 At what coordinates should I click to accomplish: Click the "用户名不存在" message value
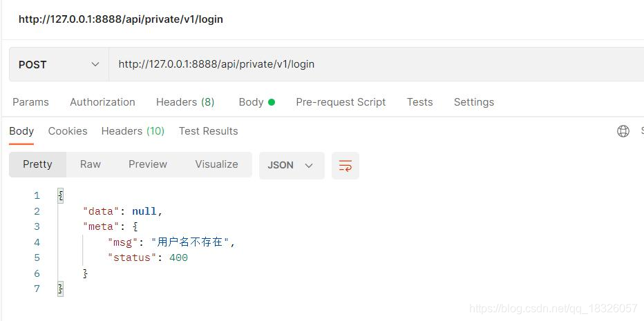[x=190, y=242]
